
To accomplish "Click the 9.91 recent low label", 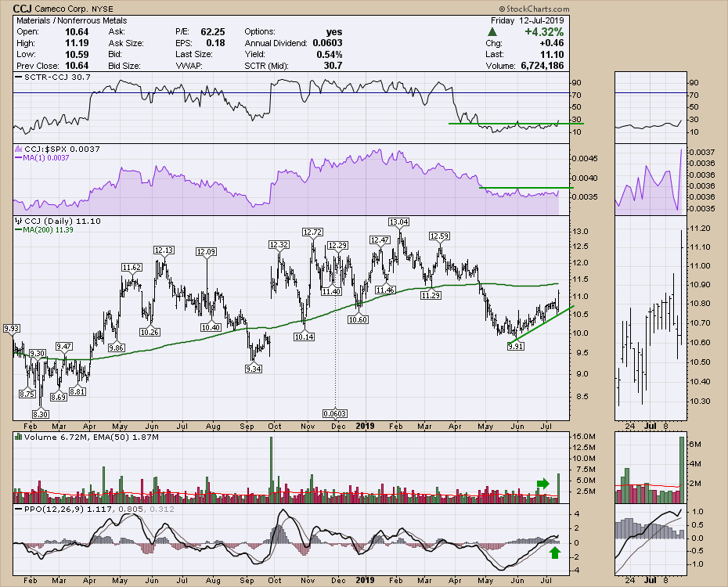I will tap(516, 346).
